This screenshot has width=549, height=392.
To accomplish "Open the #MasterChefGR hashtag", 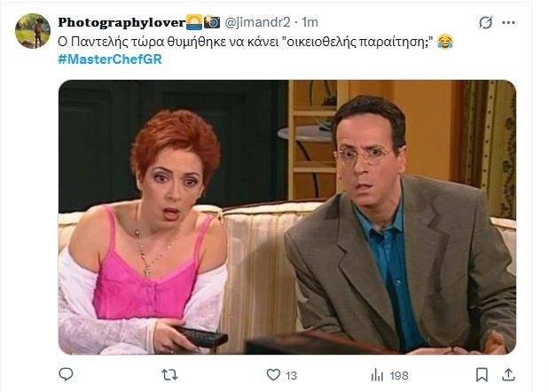I will point(110,59).
